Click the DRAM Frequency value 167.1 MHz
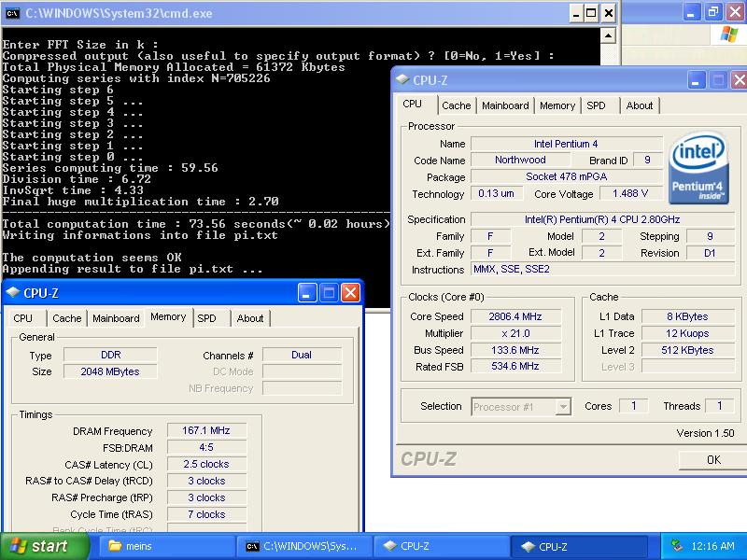747x560 pixels. point(206,430)
